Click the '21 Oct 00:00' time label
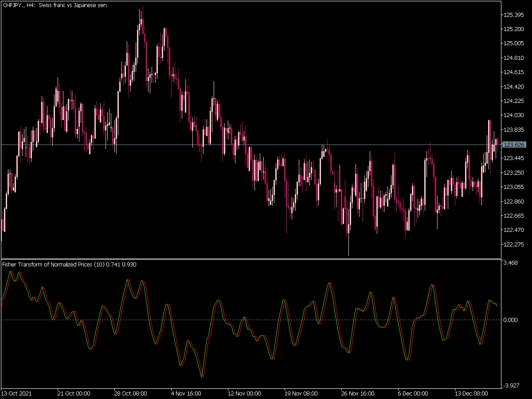 pyautogui.click(x=74, y=394)
